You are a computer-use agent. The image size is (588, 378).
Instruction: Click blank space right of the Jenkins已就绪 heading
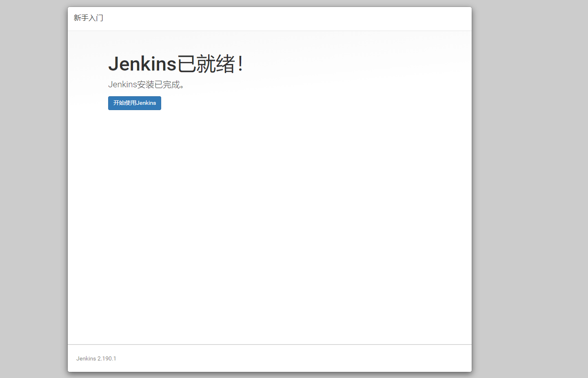pos(347,64)
